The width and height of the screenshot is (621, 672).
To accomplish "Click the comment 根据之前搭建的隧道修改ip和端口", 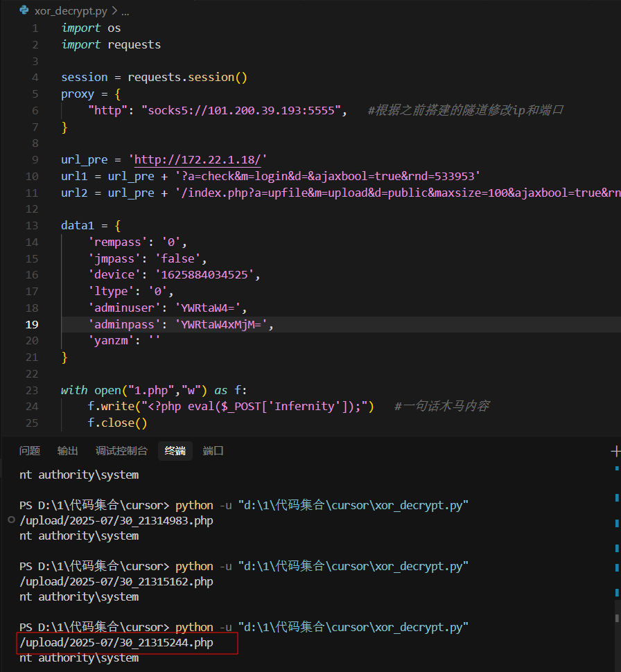I will coord(466,110).
